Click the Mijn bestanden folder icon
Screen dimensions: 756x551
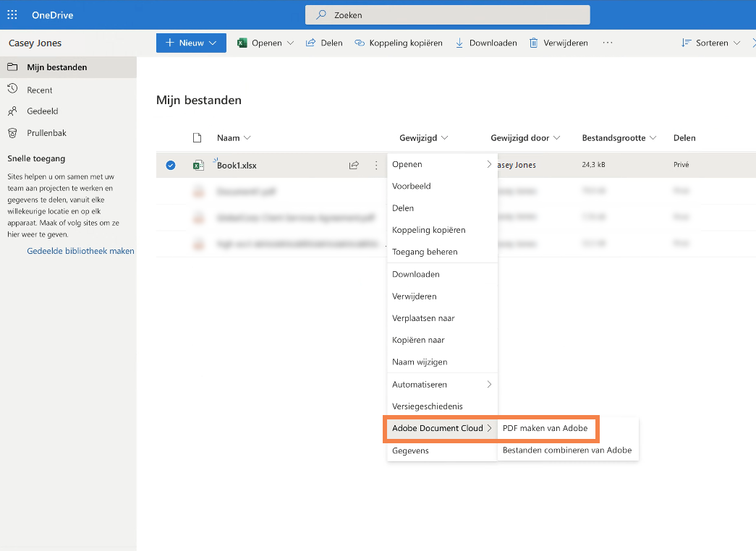tap(12, 67)
